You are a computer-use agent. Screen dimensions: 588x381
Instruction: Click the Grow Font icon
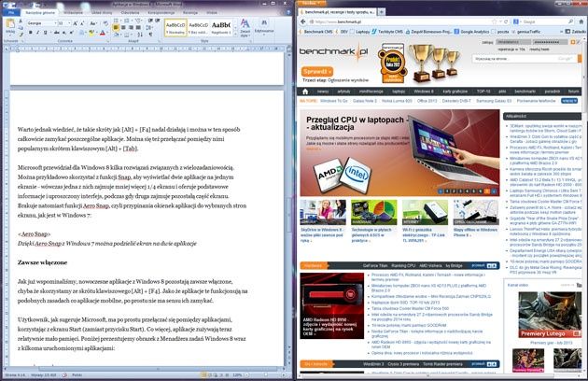[75, 23]
